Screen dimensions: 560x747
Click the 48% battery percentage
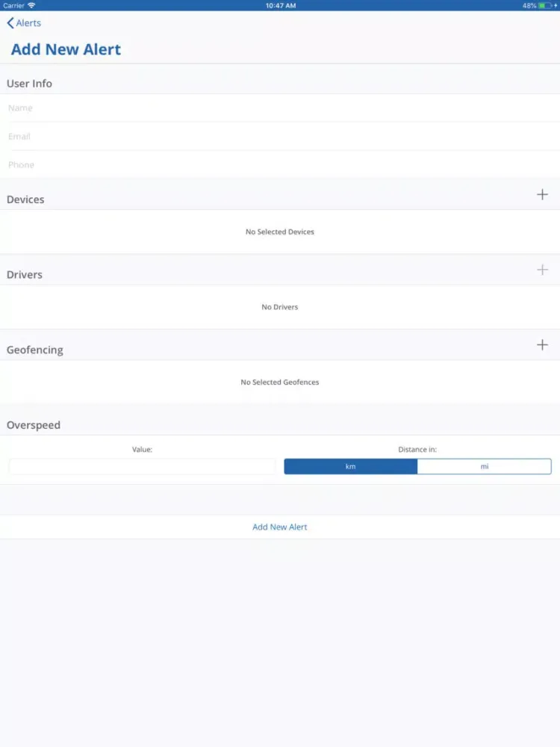(529, 6)
